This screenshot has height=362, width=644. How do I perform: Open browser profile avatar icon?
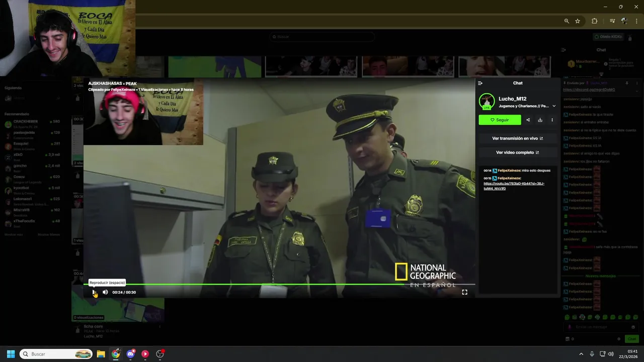coord(624,21)
